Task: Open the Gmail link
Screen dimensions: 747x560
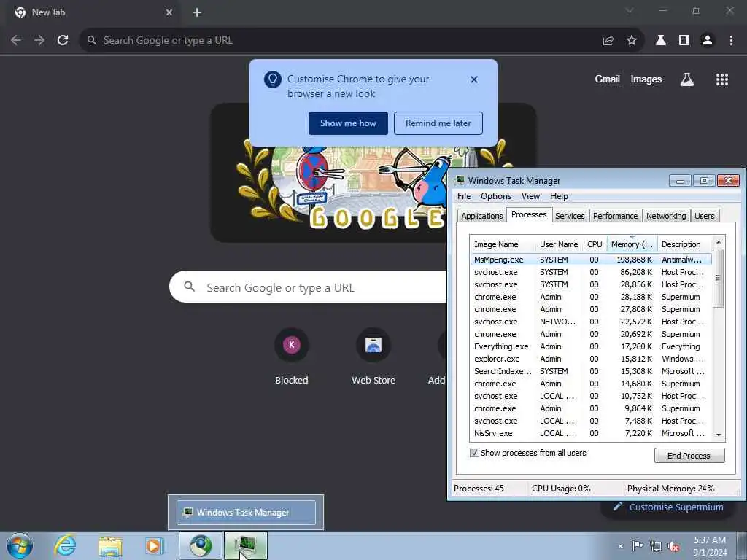Action: [x=607, y=79]
